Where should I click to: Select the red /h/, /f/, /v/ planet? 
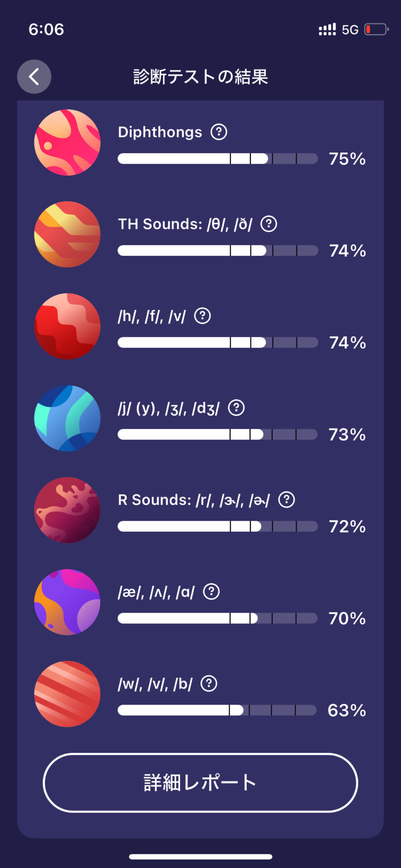pyautogui.click(x=67, y=326)
